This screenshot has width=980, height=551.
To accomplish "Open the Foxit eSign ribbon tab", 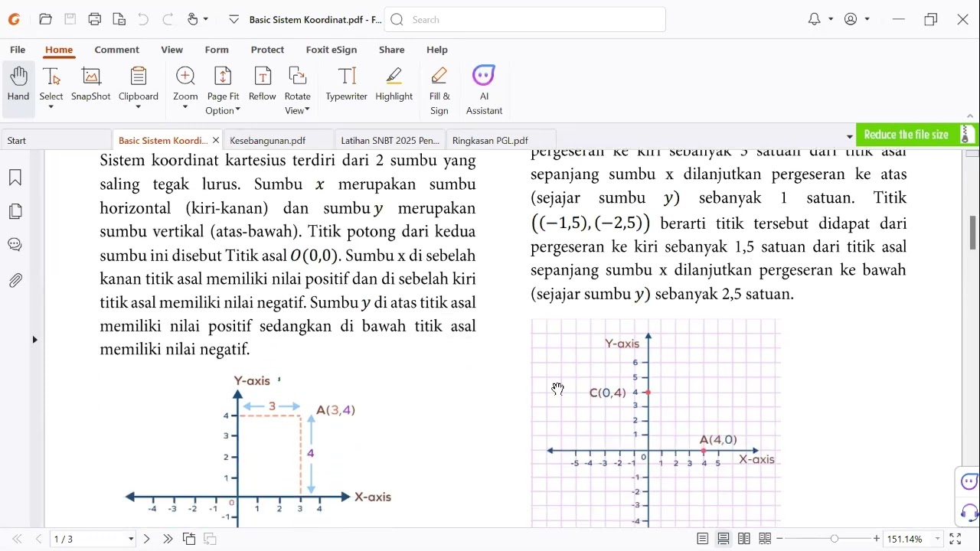I will [332, 50].
